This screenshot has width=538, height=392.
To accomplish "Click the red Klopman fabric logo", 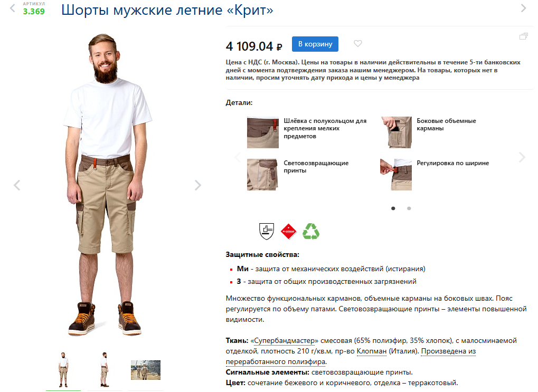I will (289, 232).
